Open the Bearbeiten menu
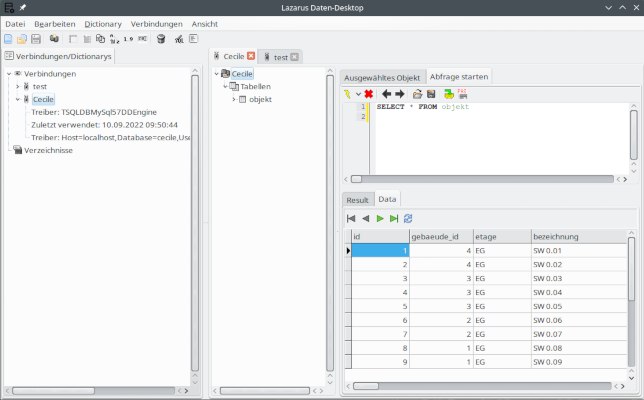Viewport: 644px width, 400px height. [x=55, y=24]
